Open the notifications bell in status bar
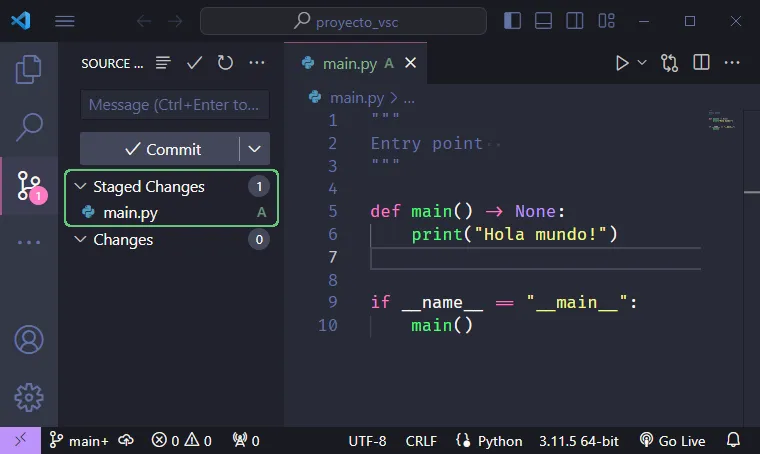The width and height of the screenshot is (760, 454). point(733,440)
